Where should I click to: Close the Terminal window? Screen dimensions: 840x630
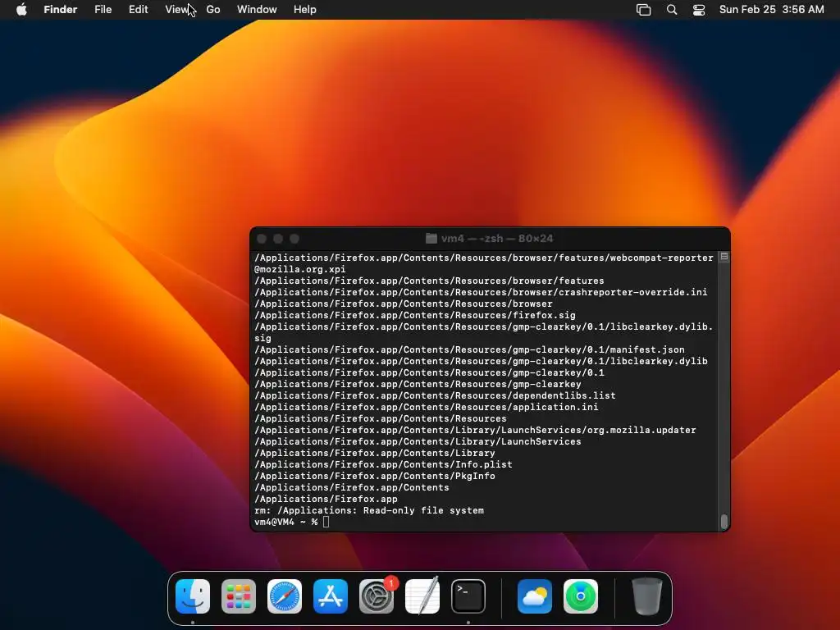tap(262, 239)
